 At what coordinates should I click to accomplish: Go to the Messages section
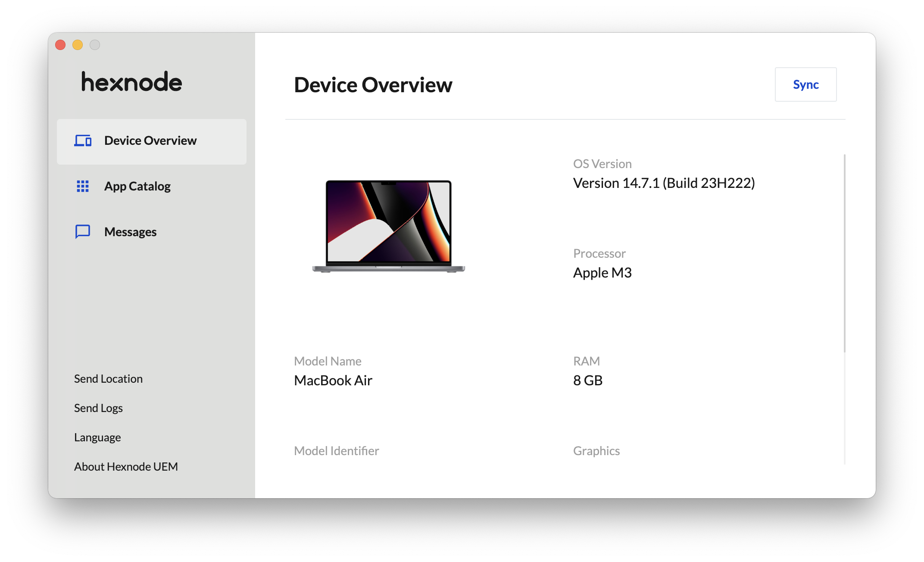click(152, 232)
